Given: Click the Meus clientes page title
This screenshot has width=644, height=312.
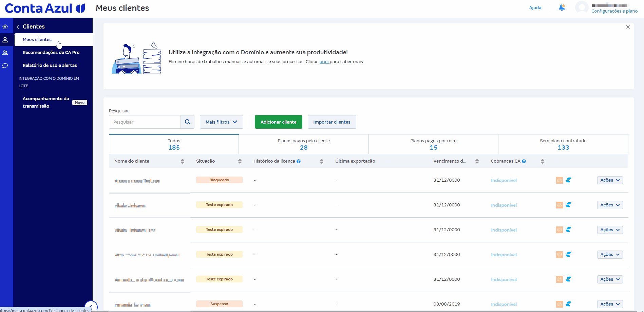Looking at the screenshot, I should 122,8.
